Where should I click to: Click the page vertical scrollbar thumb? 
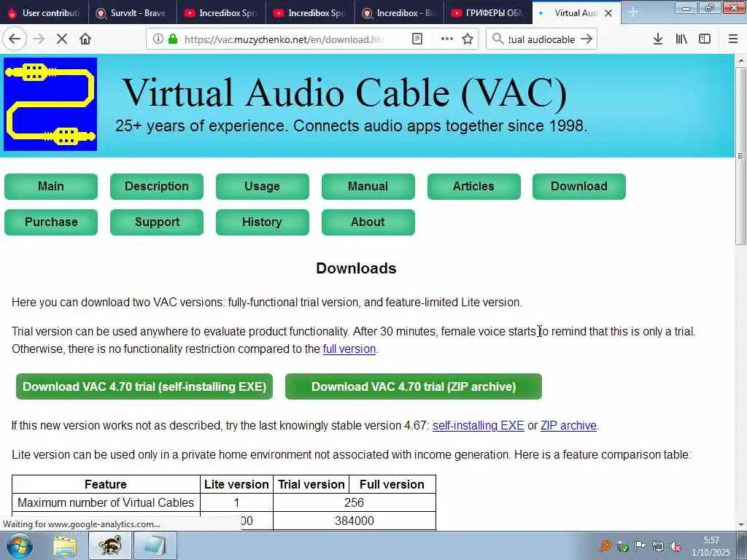click(740, 156)
